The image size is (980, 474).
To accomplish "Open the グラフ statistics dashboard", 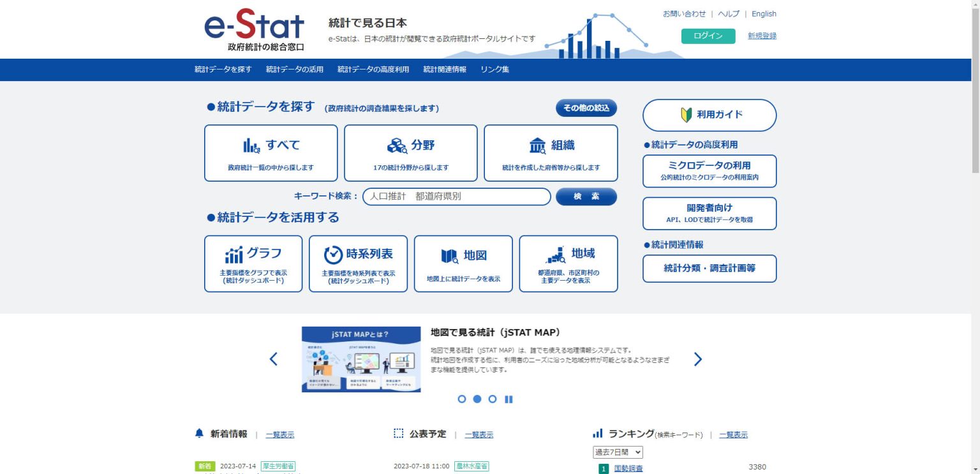I will [x=253, y=263].
